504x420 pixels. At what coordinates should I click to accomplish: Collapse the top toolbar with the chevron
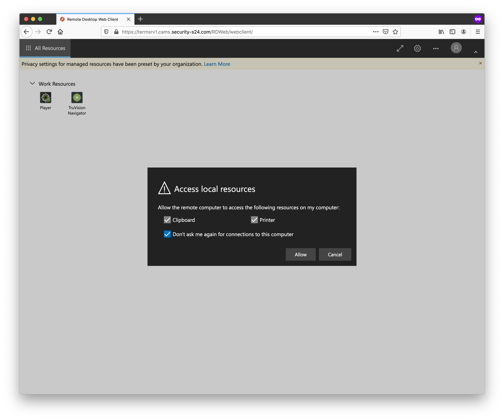[x=476, y=52]
